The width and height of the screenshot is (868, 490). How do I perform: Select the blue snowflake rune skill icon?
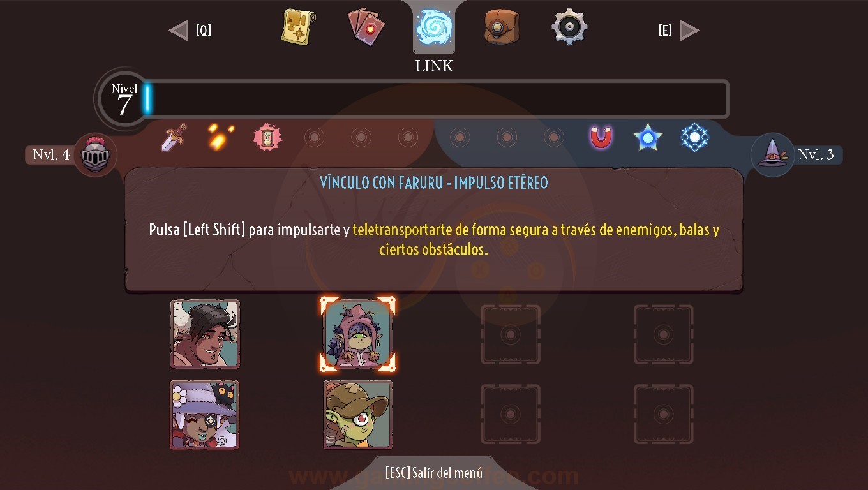coord(694,137)
